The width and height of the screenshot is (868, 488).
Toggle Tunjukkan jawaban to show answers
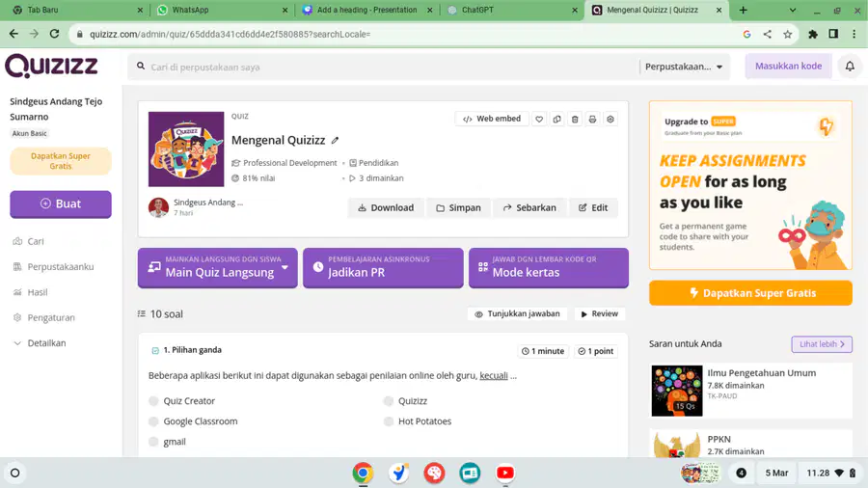(x=517, y=313)
